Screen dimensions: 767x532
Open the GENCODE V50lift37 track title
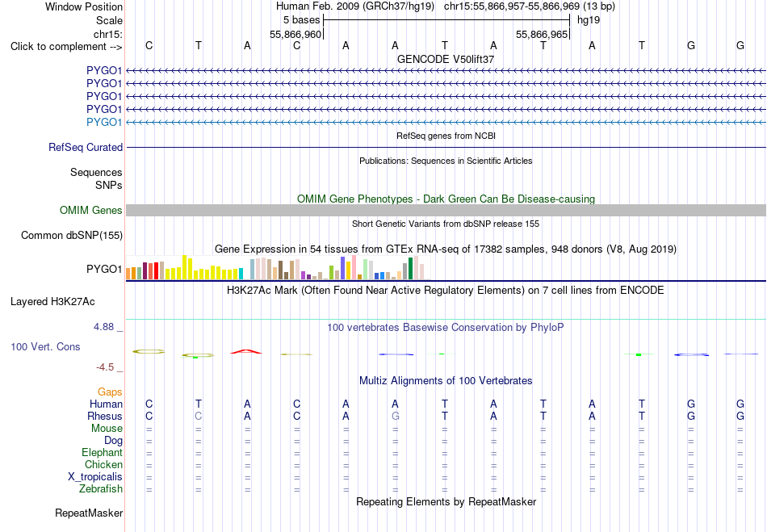[x=446, y=59]
